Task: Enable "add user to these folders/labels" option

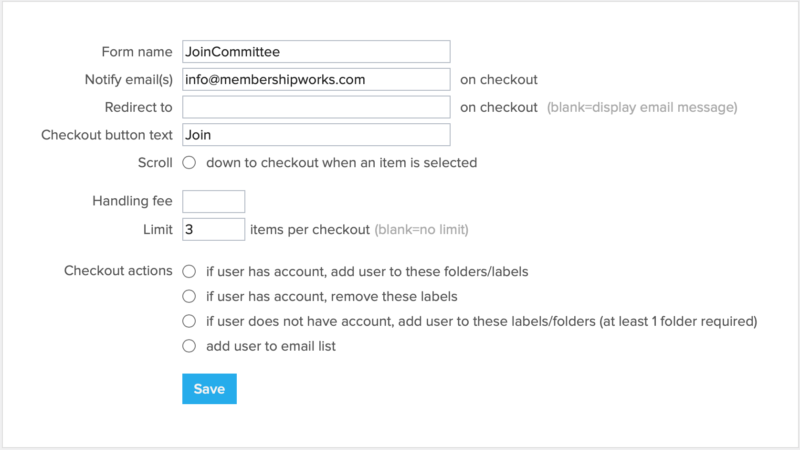Action: tap(189, 271)
